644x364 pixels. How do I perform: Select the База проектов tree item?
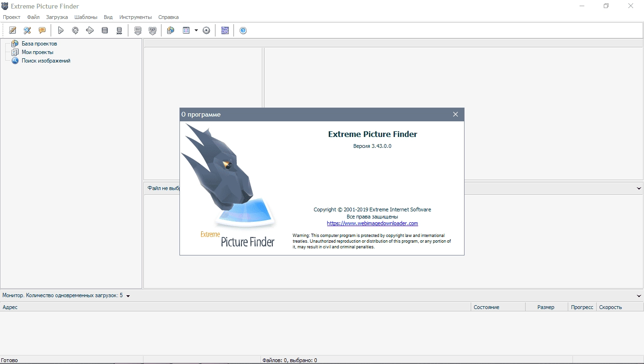tap(39, 44)
